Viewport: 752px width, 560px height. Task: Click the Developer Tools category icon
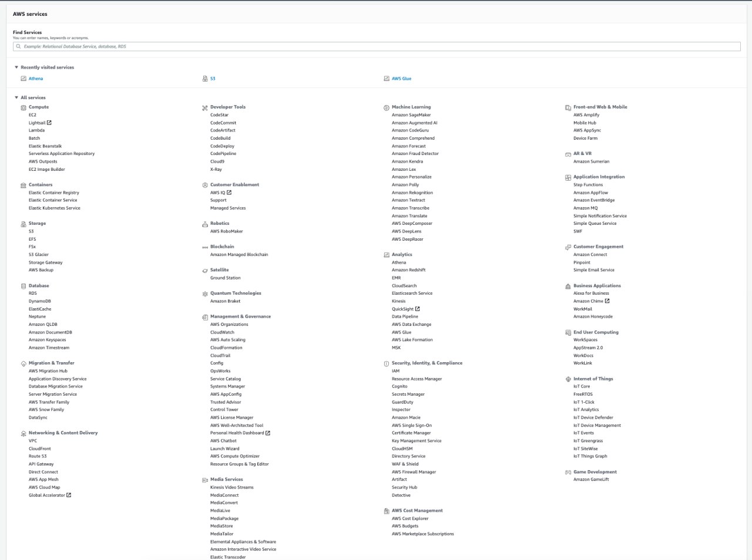205,107
